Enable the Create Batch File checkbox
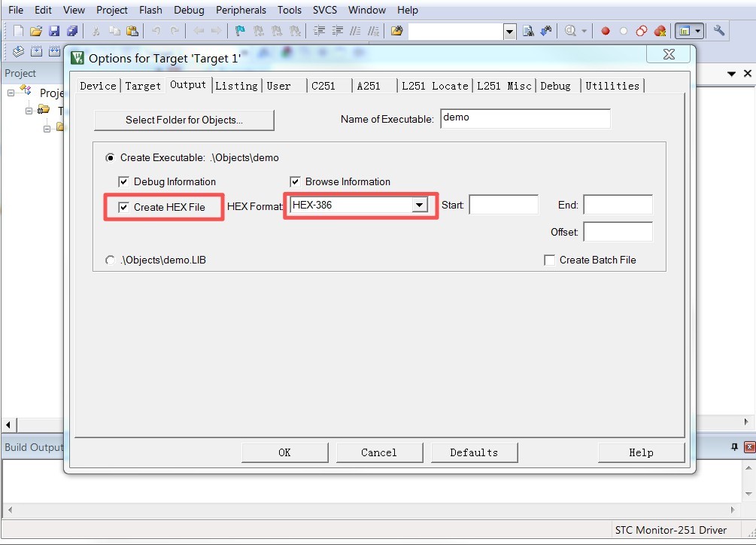 (550, 260)
